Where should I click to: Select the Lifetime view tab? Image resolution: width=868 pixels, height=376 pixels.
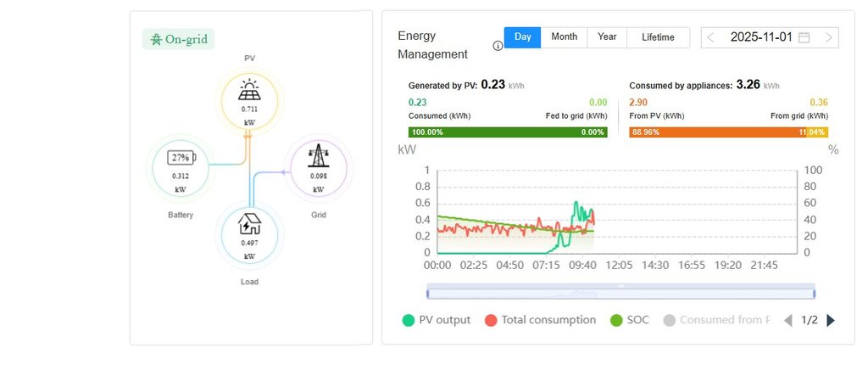pyautogui.click(x=658, y=37)
